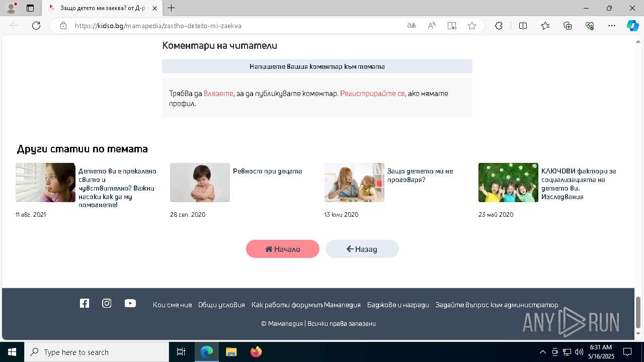Open thumbnail of pouting toddler
Image resolution: width=644 pixels, height=362 pixels.
pyautogui.click(x=200, y=183)
